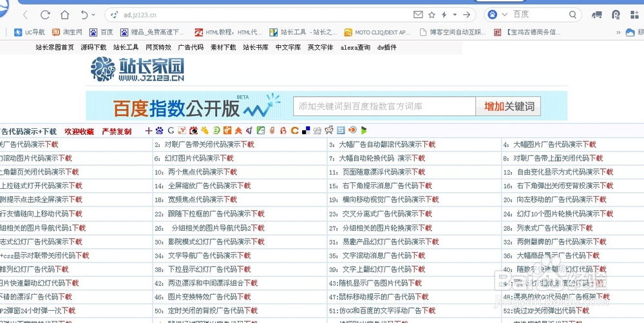The width and height of the screenshot is (644, 323).
Task: Click 欢迎收藏 link
Action: coord(79,132)
